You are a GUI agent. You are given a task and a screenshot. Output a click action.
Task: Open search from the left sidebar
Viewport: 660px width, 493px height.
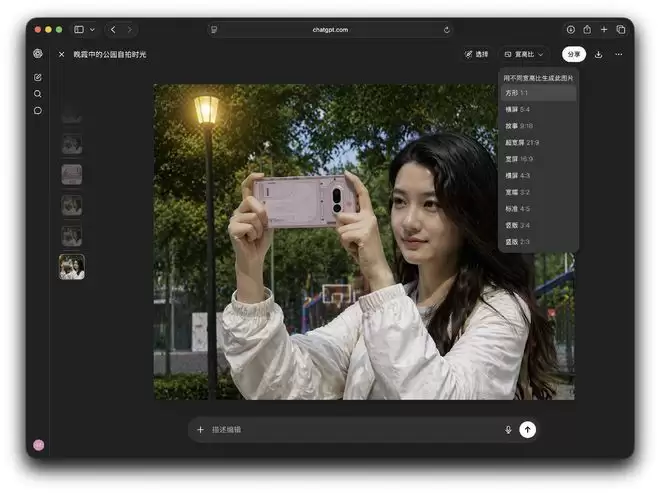pyautogui.click(x=38, y=94)
